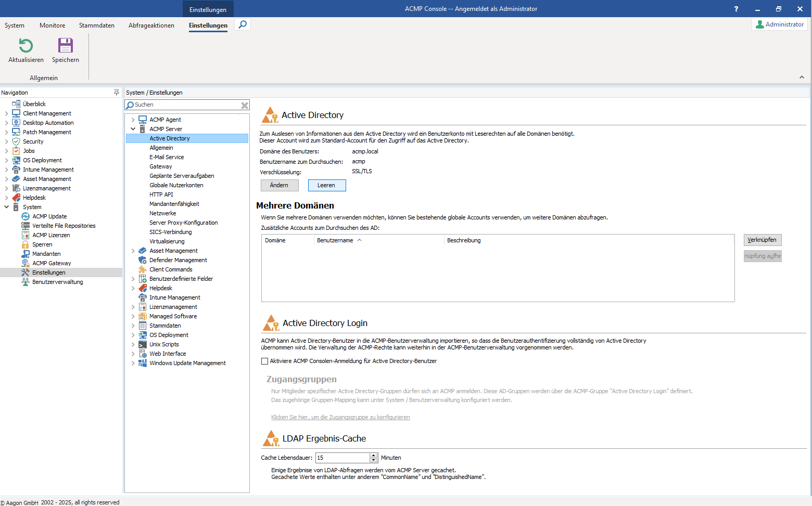Increase Cache Lebensdauer with the up stepper
Image resolution: width=812 pixels, height=506 pixels.
pyautogui.click(x=374, y=455)
